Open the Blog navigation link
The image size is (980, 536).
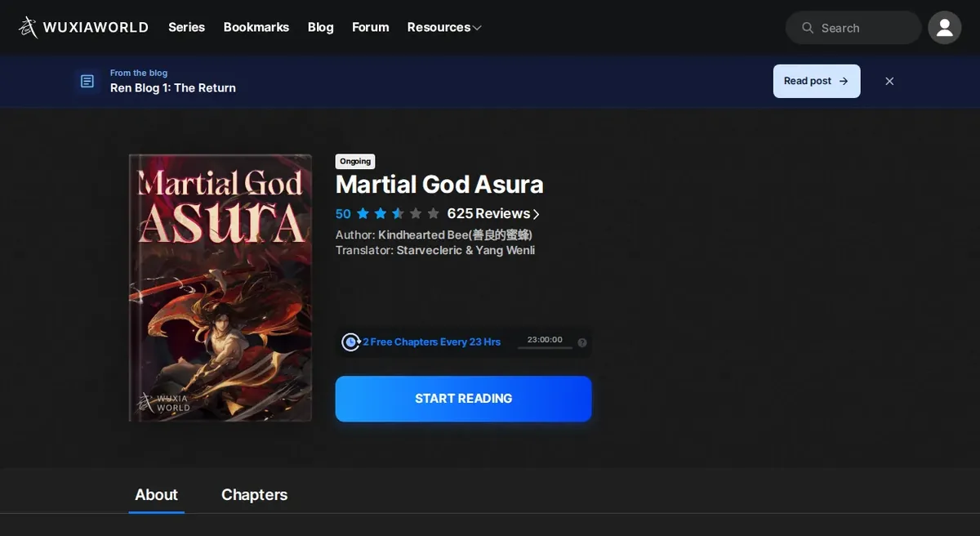(320, 27)
